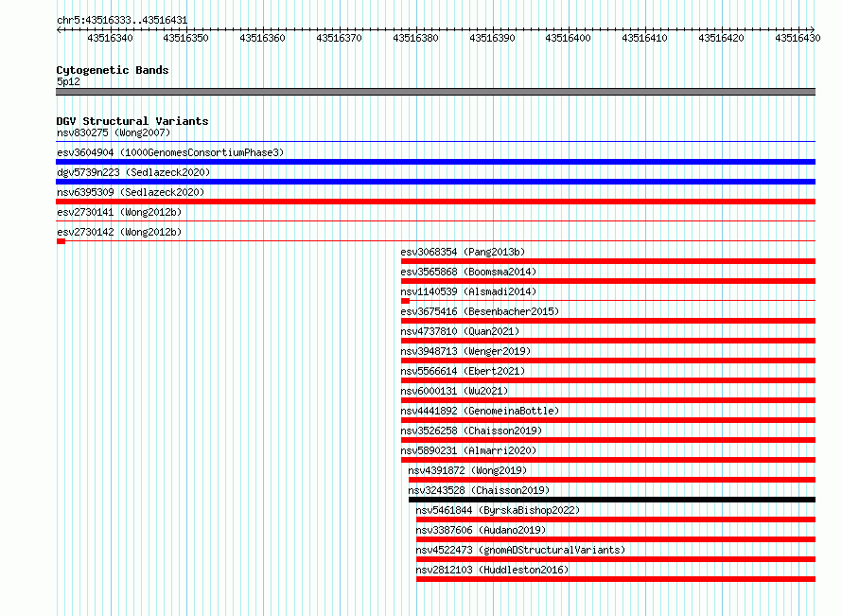Image resolution: width=842 pixels, height=616 pixels.
Task: Click the red nsv6395309 variant bar
Action: [435, 202]
